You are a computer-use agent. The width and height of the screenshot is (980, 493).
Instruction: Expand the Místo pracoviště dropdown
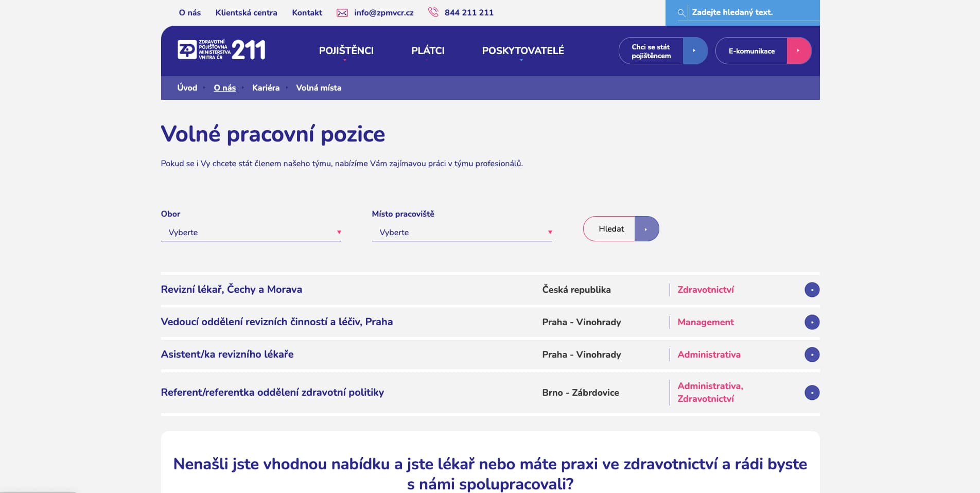[x=462, y=233]
